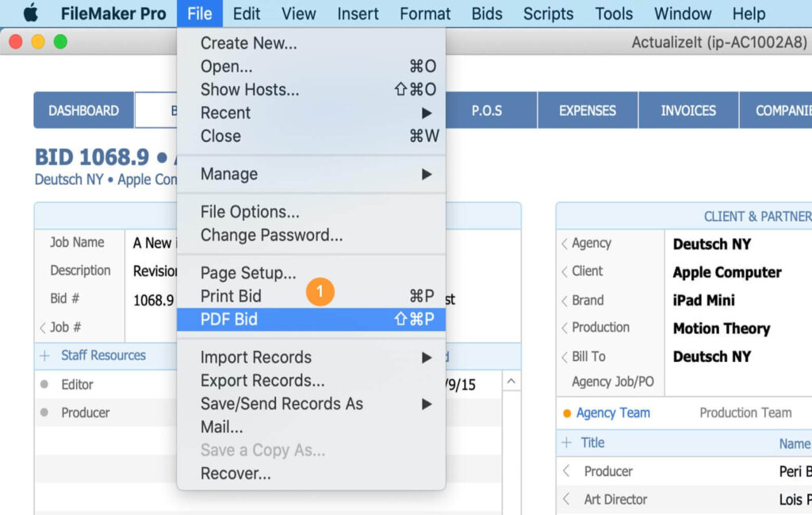Click the Apple Computer client field

(727, 272)
